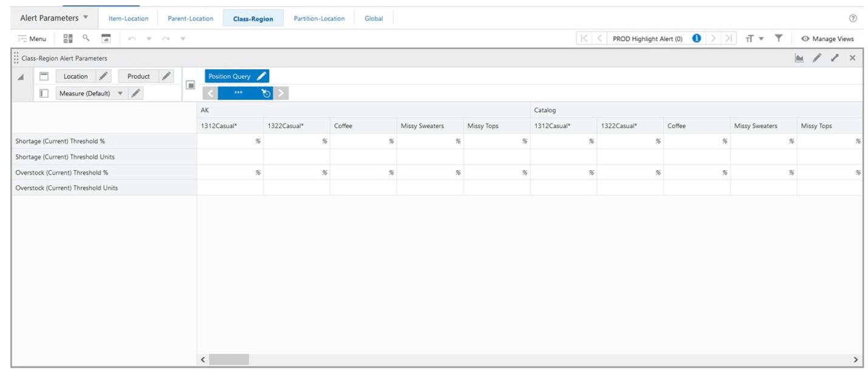This screenshot has width=868, height=372.
Task: Click the Location dimension button
Action: point(76,76)
